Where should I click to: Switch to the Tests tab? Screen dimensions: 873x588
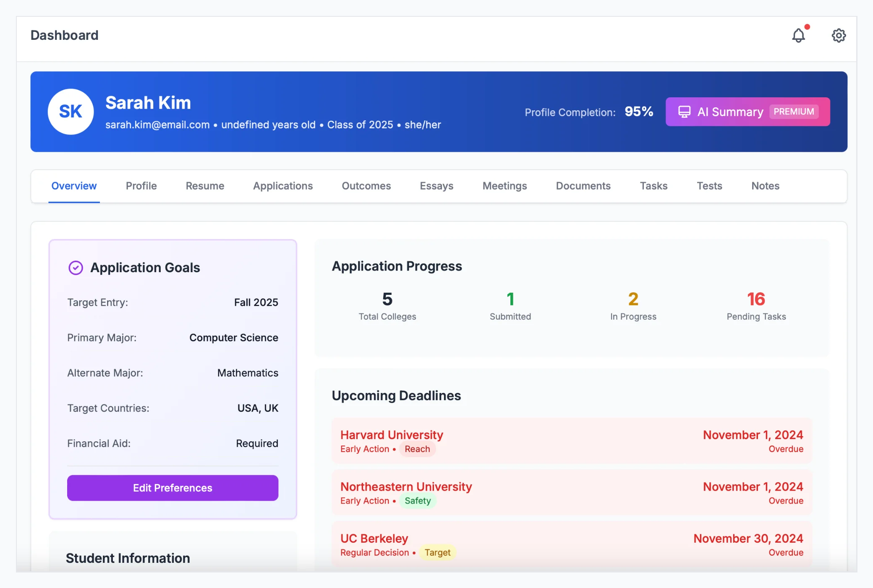tap(709, 186)
